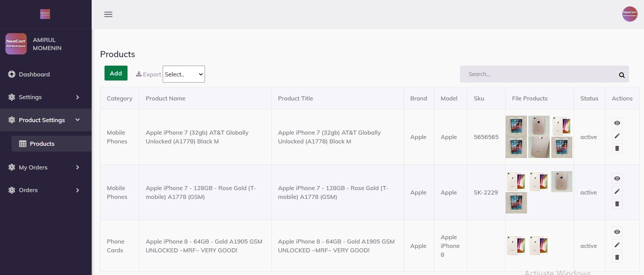Edit the SK-2229 product row
Viewport: 644px width, 275px height.
tap(617, 191)
